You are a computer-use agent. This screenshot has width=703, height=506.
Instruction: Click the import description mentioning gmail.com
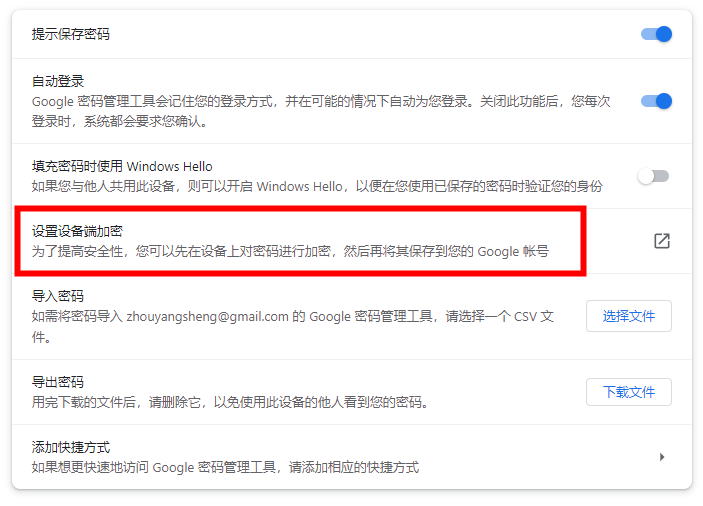point(293,327)
